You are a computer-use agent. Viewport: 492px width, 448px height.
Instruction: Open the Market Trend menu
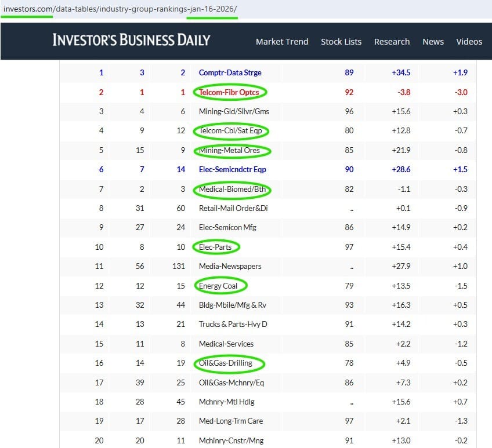pos(282,42)
